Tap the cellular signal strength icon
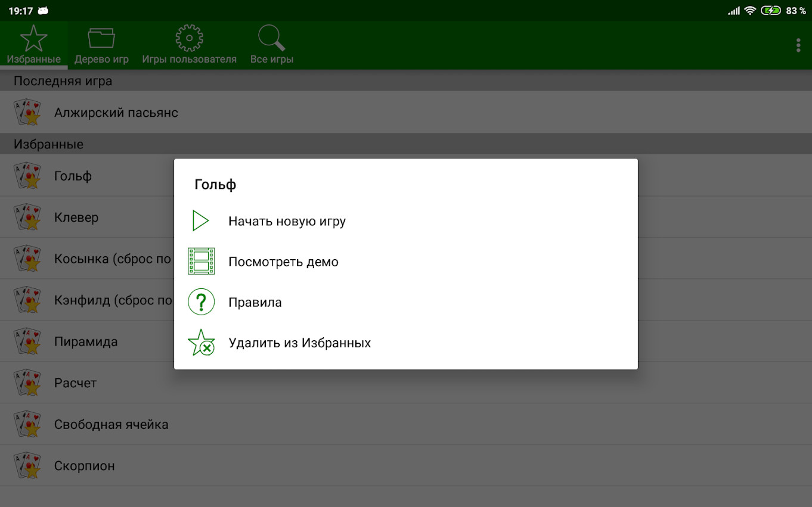Screen dimensions: 812x507 tap(734, 11)
